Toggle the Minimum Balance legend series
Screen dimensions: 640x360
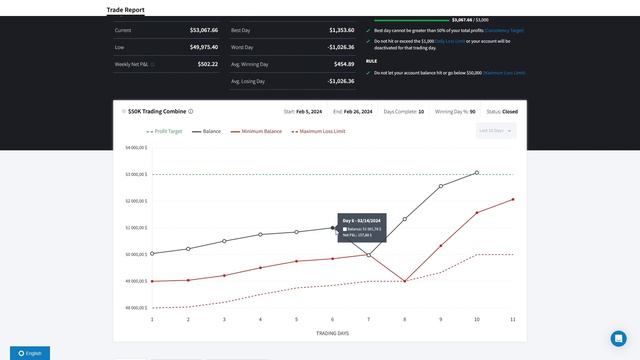[256, 131]
